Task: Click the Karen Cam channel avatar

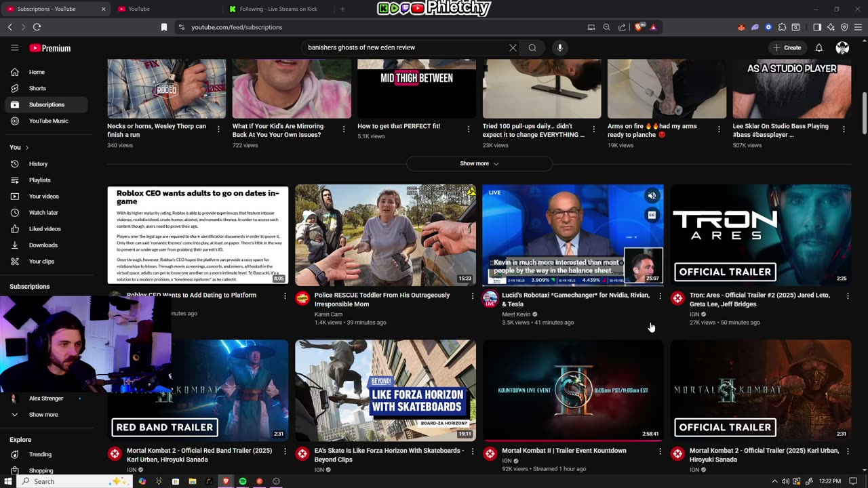Action: (302, 298)
